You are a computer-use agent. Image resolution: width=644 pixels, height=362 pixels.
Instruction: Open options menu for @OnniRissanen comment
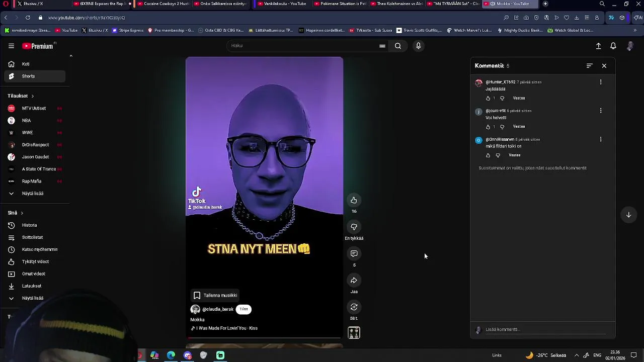click(x=601, y=139)
